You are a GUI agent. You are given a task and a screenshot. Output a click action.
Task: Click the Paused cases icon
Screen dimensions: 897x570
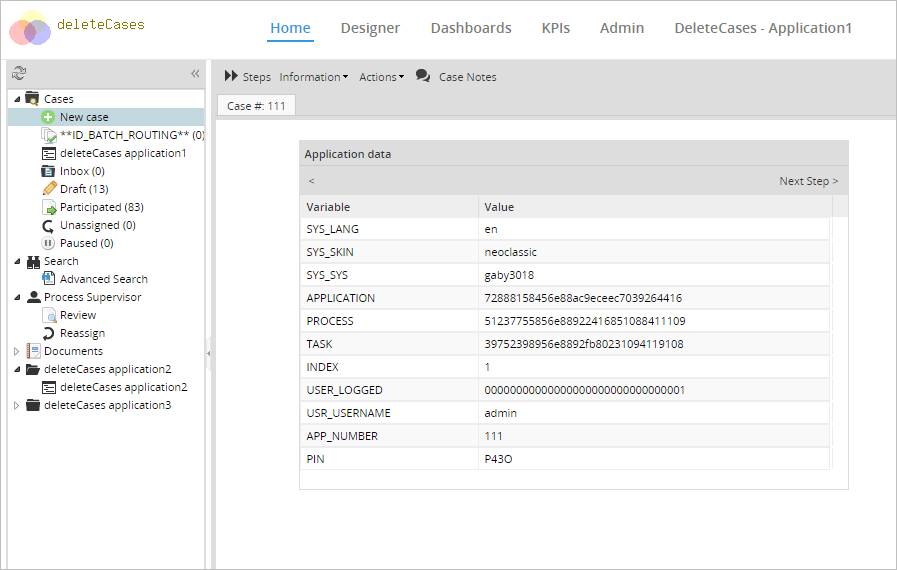point(49,243)
